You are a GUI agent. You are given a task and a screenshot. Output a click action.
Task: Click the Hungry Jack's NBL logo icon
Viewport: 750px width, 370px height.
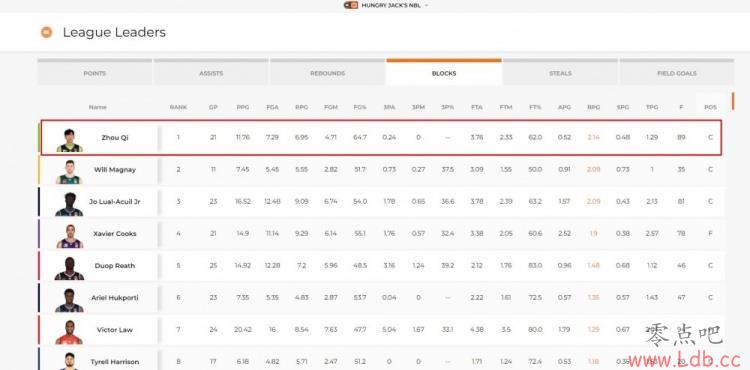click(351, 5)
